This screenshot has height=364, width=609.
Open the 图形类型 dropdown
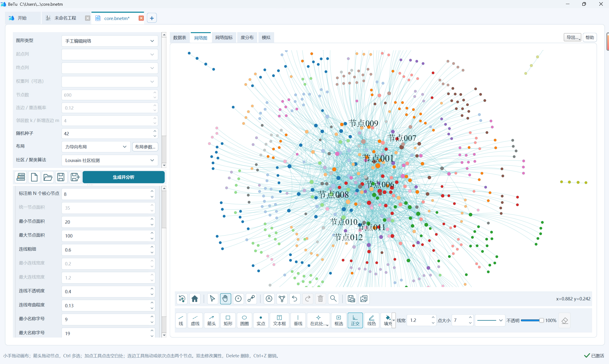pyautogui.click(x=110, y=41)
